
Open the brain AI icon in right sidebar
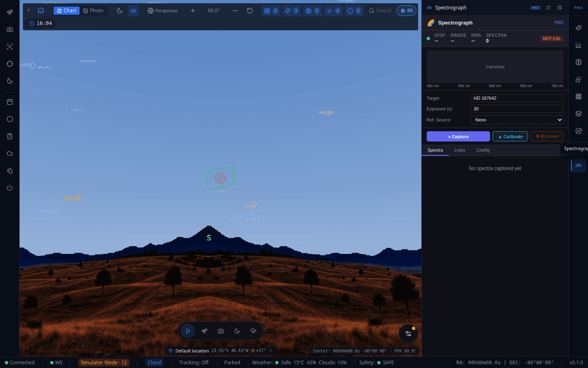point(579,62)
